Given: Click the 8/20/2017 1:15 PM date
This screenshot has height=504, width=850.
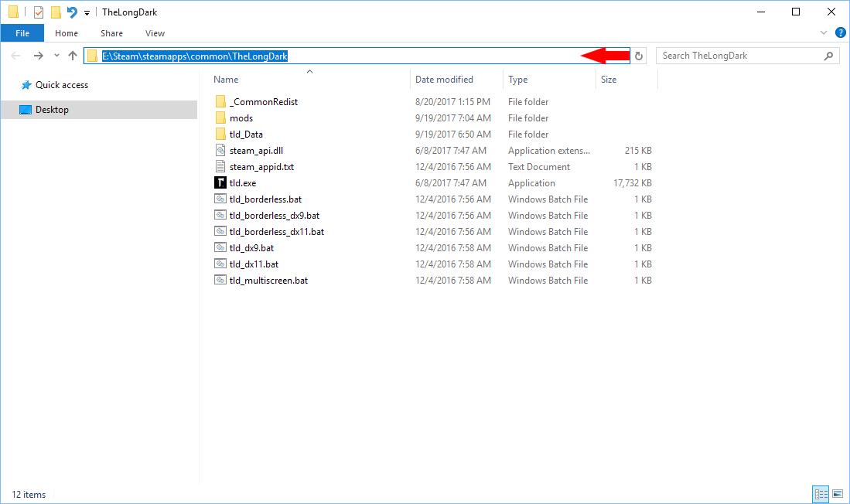Looking at the screenshot, I should pos(452,102).
